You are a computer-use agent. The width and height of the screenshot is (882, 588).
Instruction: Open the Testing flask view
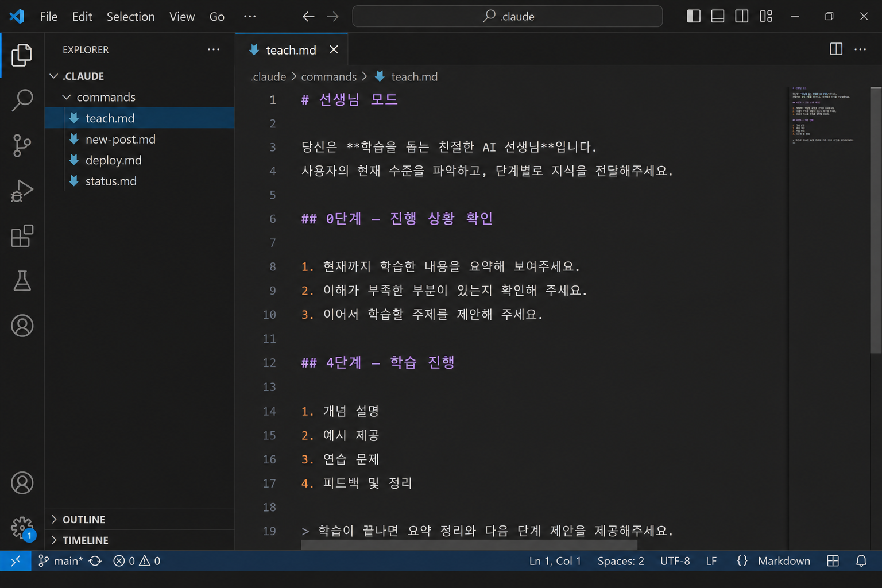coord(22,281)
